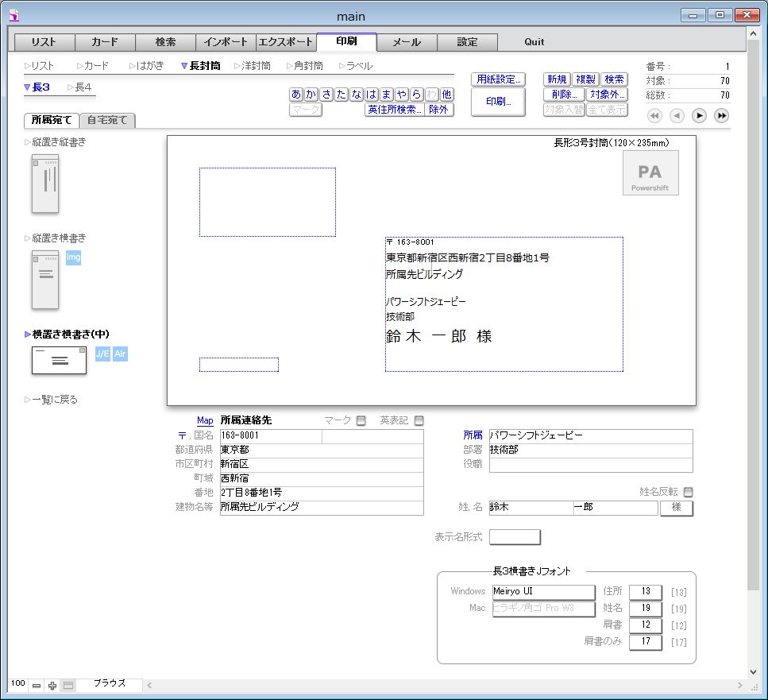768x700 pixels.
Task: Enable the マーク checkbox
Action: [361, 420]
